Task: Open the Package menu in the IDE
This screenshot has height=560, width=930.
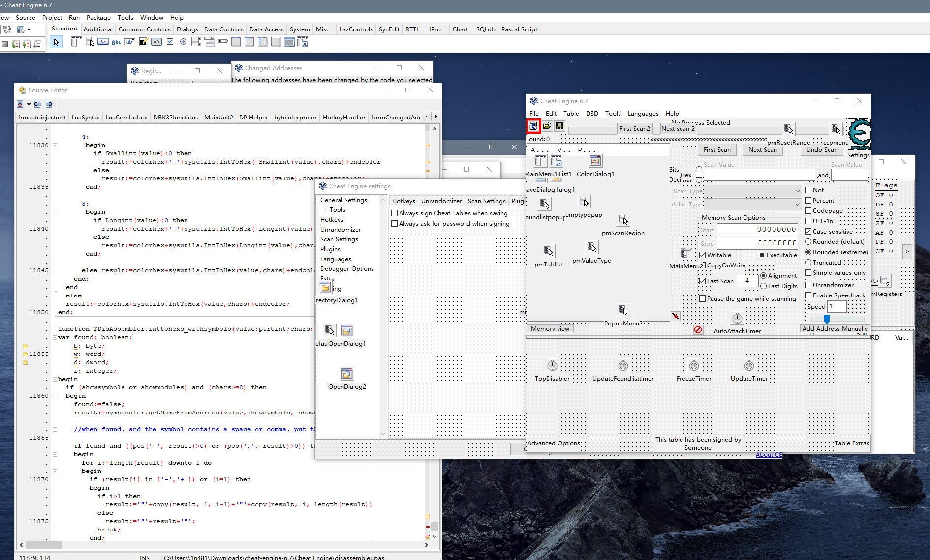Action: pyautogui.click(x=98, y=17)
